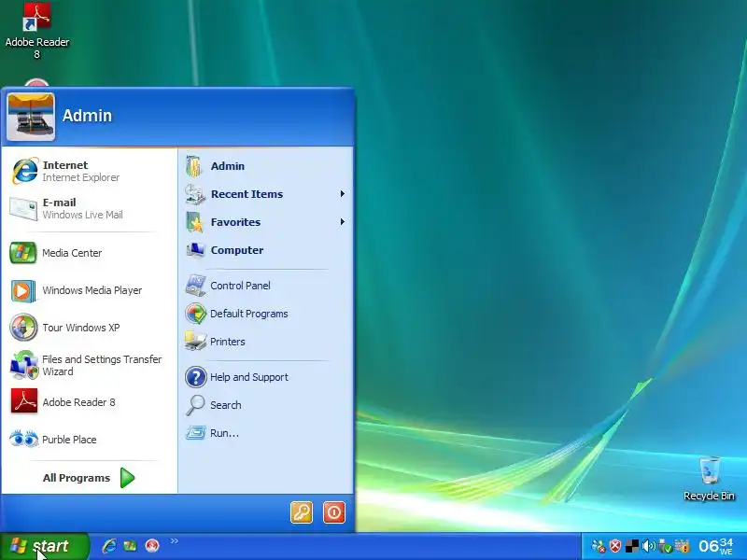Open the Admin personal folder
The width and height of the screenshot is (747, 560).
[265, 166]
